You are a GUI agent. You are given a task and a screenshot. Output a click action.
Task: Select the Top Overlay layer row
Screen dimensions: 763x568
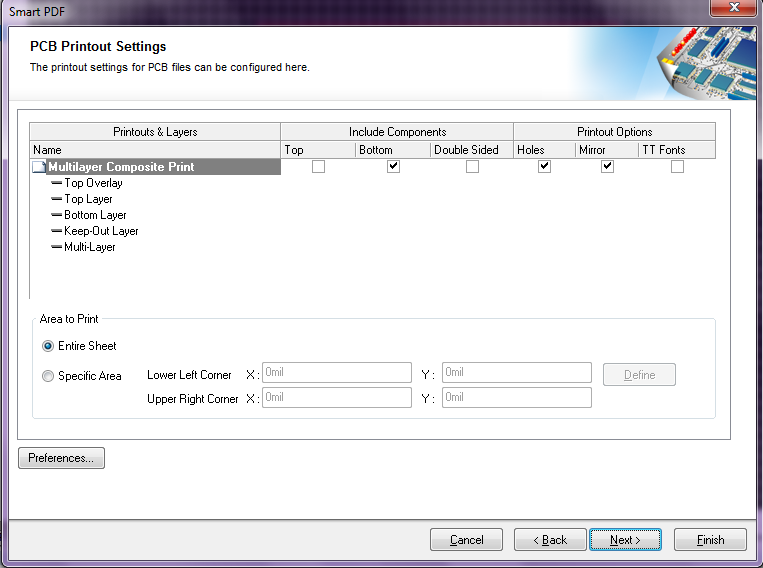[93, 183]
